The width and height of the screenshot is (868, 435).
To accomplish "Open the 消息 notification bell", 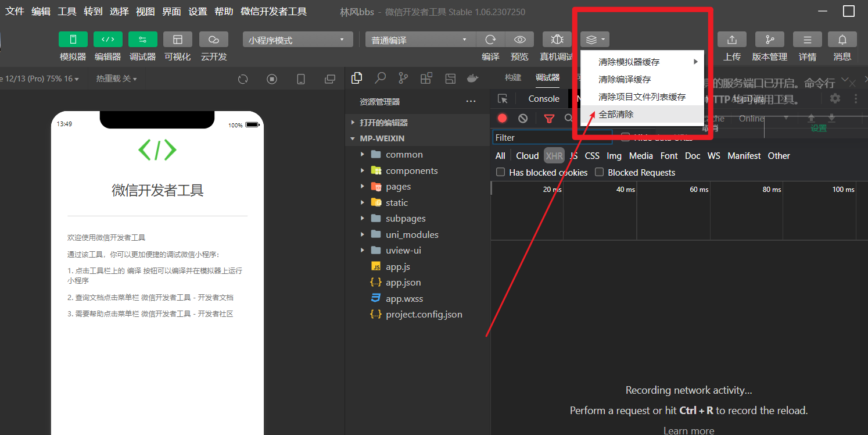I will pyautogui.click(x=842, y=39).
